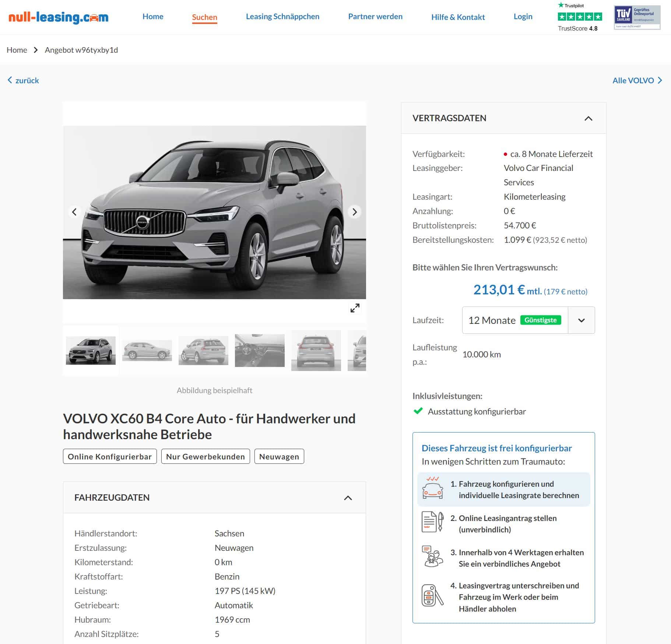Click the Kilometerleasing value
Viewport: 671px width, 644px height.
[x=534, y=197]
